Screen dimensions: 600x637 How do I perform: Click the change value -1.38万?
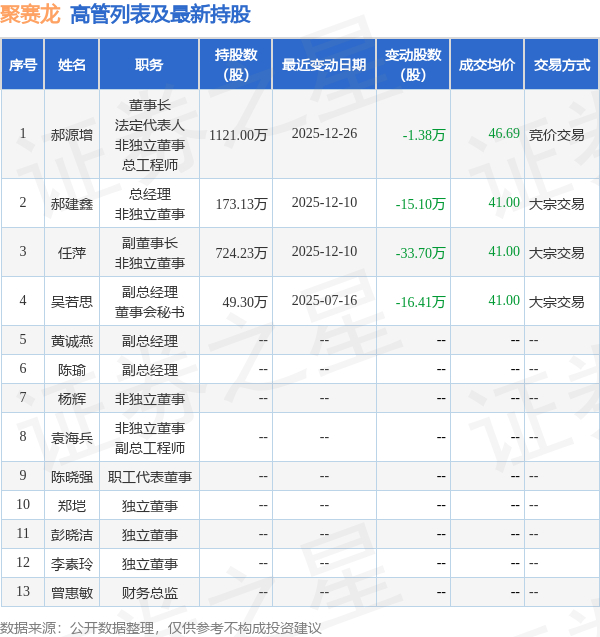[424, 134]
